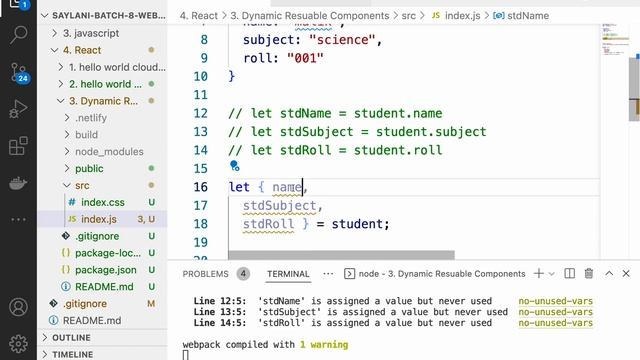Open the Search view in activity bar
The height and width of the screenshot is (360, 640).
pyautogui.click(x=18, y=35)
